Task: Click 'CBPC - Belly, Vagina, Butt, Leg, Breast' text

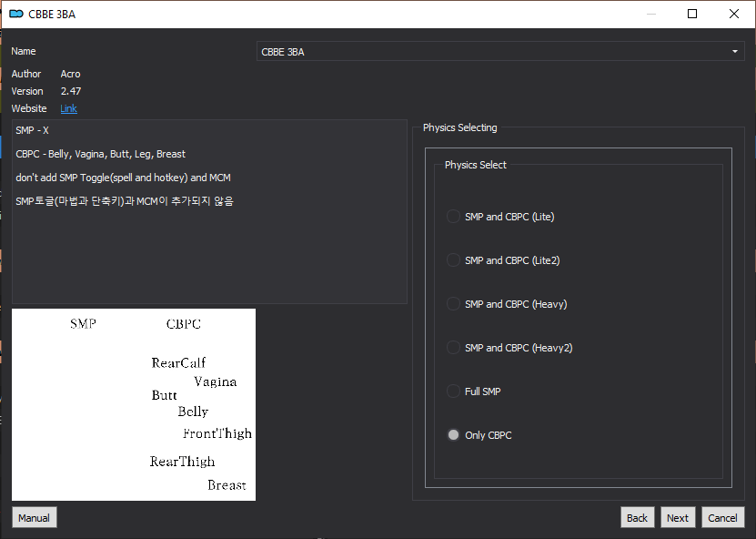Action: click(x=100, y=154)
